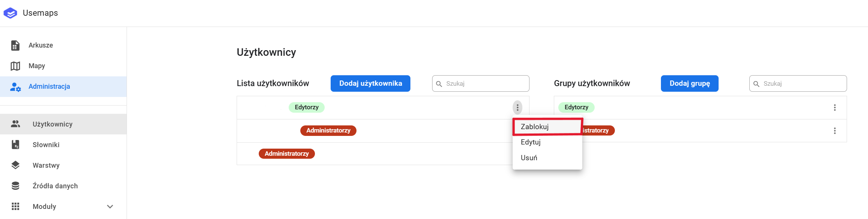Click the Użytkownicy people icon
Screen dimensions: 868x219
tap(15, 124)
